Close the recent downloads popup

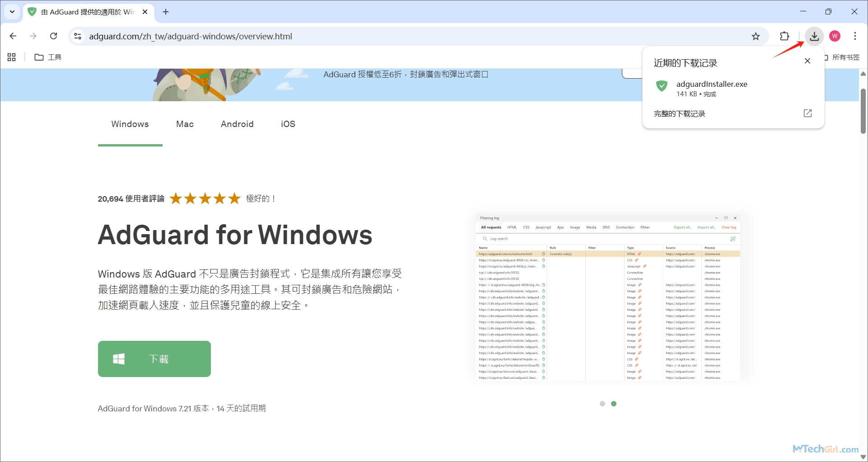click(807, 61)
